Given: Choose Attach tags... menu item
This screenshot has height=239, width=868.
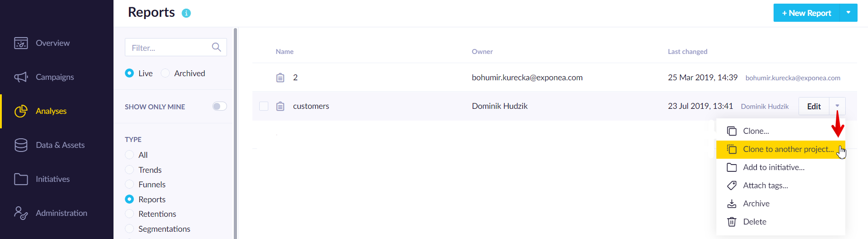Looking at the screenshot, I should pos(781,185).
